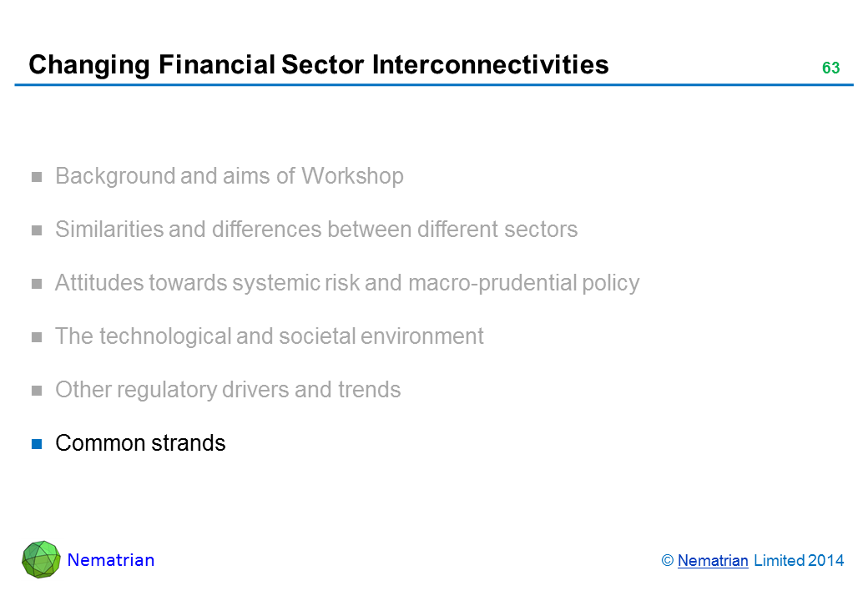Click the blue line under the title
Viewport: 868px width, 601px height.
[434, 85]
